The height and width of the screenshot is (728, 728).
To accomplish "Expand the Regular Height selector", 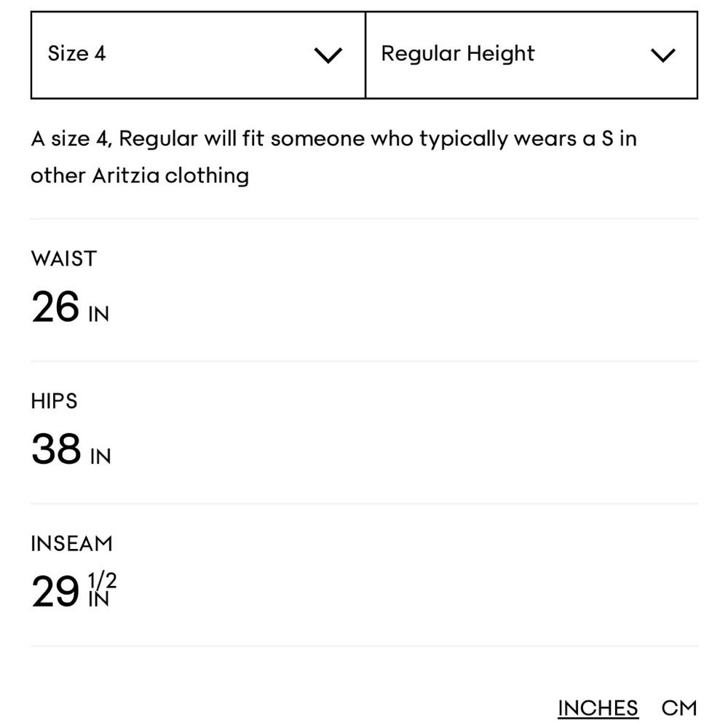I will [x=531, y=55].
